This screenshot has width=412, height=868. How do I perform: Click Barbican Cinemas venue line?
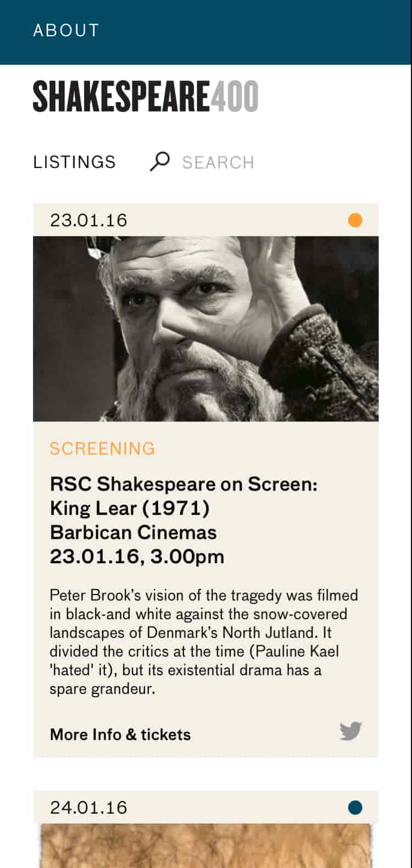click(x=133, y=532)
